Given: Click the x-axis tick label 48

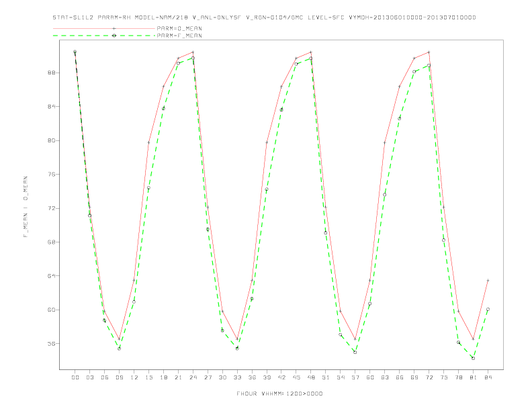Looking at the screenshot, I should point(311,377).
